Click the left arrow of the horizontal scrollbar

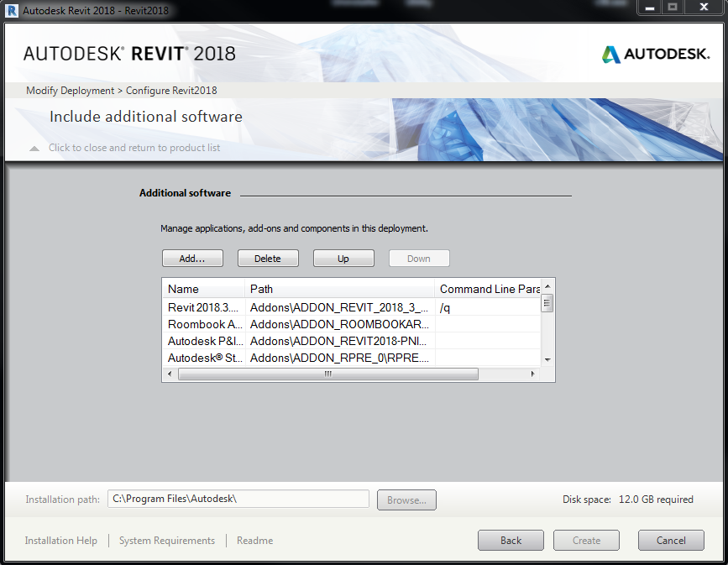(169, 373)
